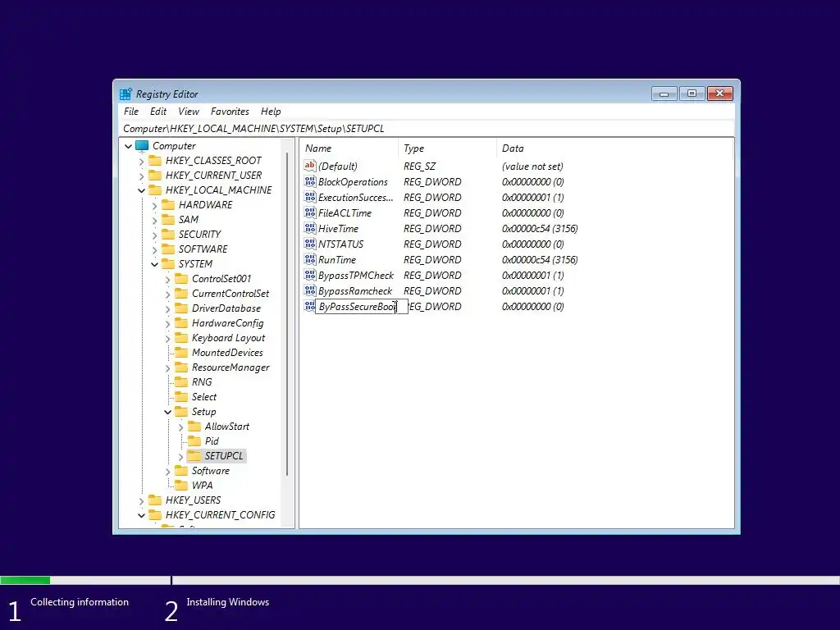Click the RNG folder icon
Image resolution: width=840 pixels, height=630 pixels.
(181, 382)
